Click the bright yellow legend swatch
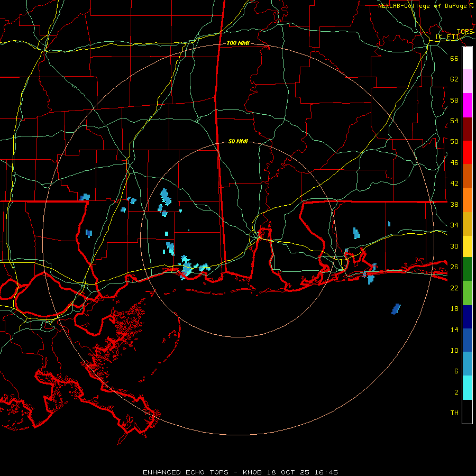Screen dimensions: 476x476 pos(467,246)
